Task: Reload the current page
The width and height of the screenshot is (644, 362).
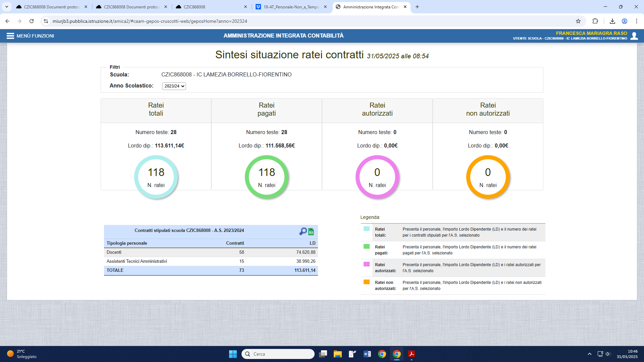Action: pyautogui.click(x=32, y=21)
